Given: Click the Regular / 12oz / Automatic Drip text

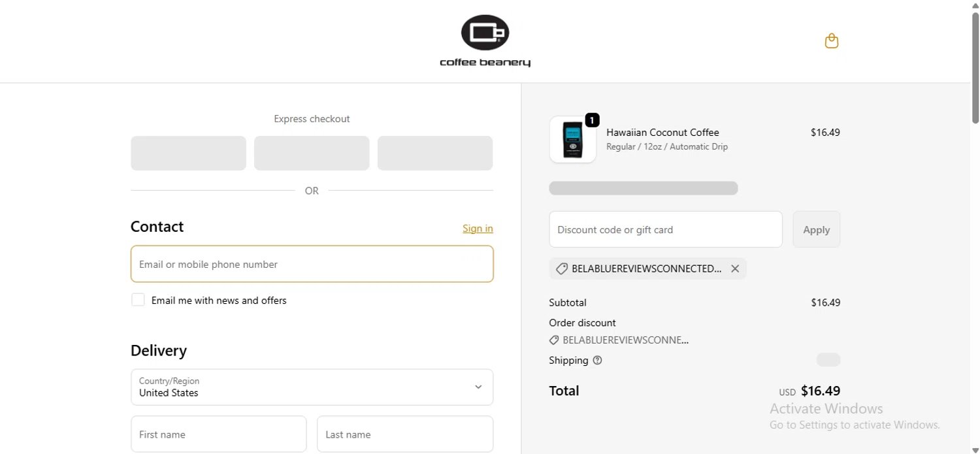Looking at the screenshot, I should pyautogui.click(x=667, y=147).
